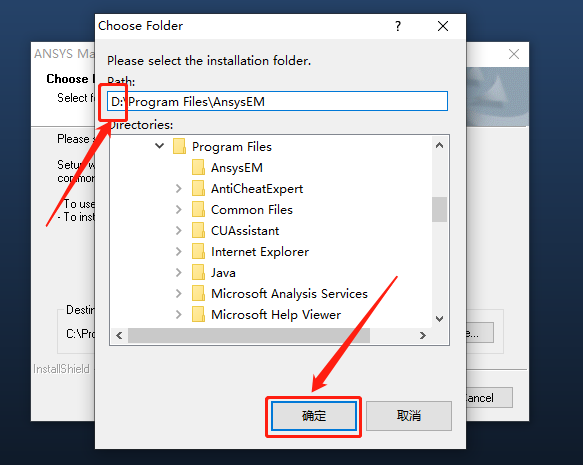Close the ANSYS installer window behind

[x=514, y=54]
